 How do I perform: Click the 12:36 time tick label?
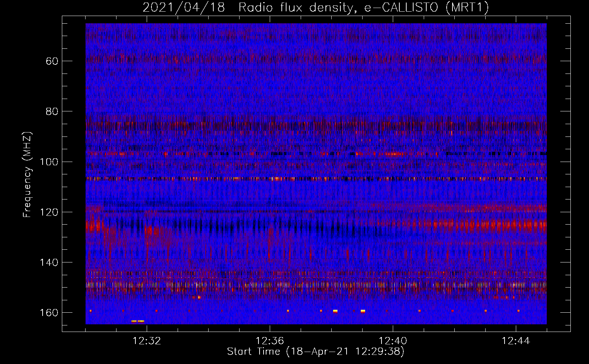tap(270, 341)
